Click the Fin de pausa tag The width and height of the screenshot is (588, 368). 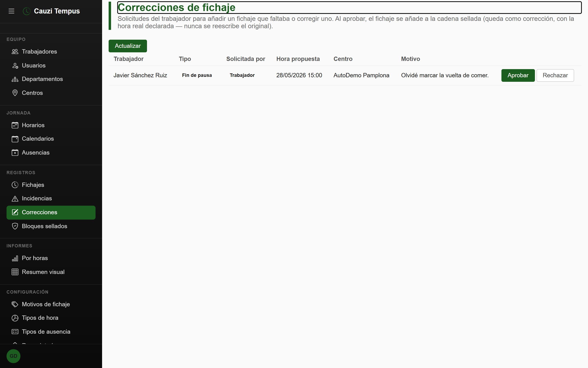[197, 75]
